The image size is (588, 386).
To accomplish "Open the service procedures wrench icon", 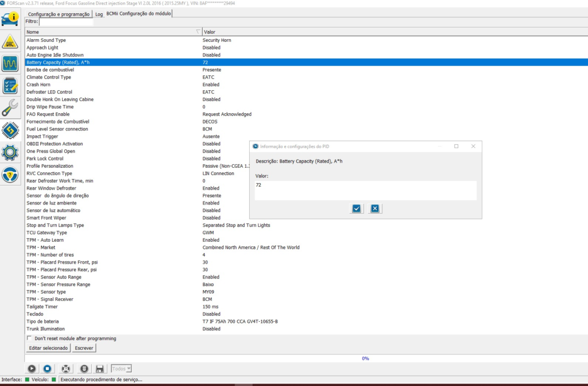I will (x=10, y=108).
